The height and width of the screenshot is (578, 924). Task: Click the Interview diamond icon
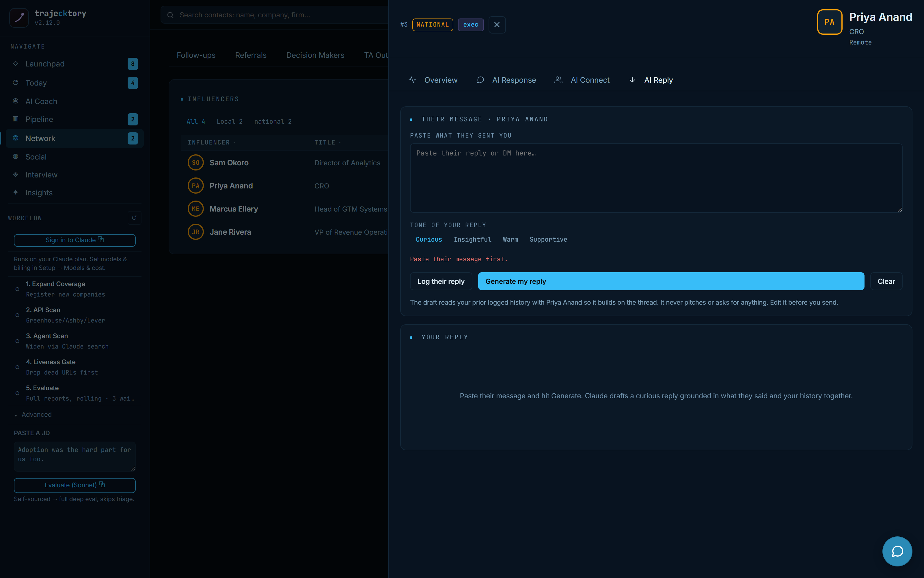16,174
